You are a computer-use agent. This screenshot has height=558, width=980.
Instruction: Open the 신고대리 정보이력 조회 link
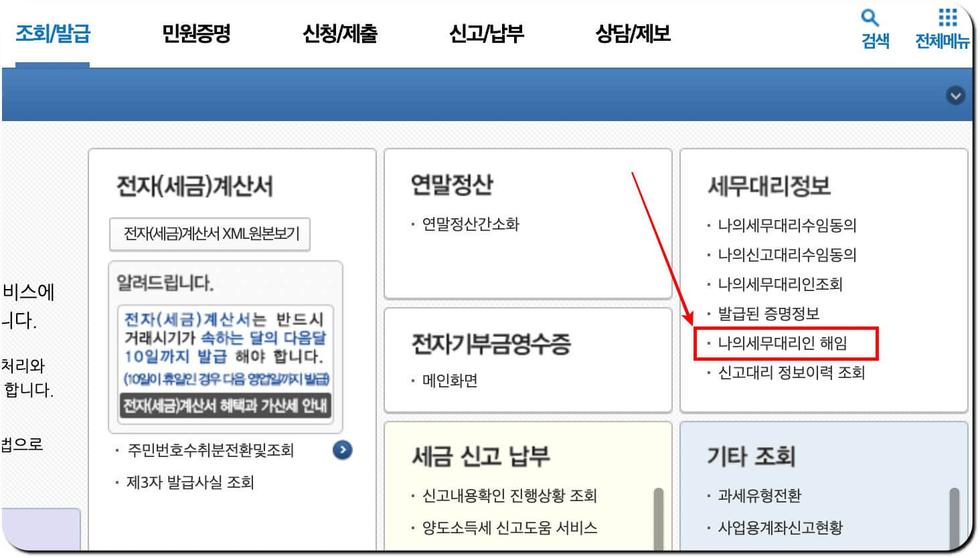791,373
